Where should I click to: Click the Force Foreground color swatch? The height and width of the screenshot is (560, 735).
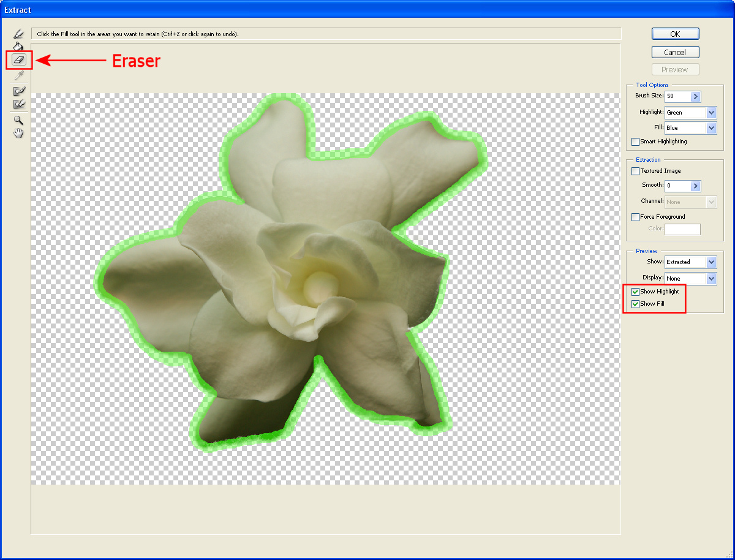(682, 229)
